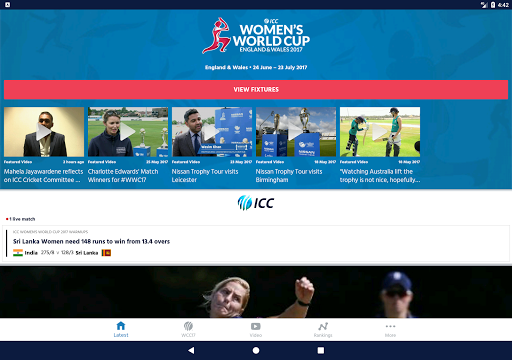Play the Charlotte Edwards' Match Winners video
The image size is (512, 360).
pyautogui.click(x=128, y=132)
